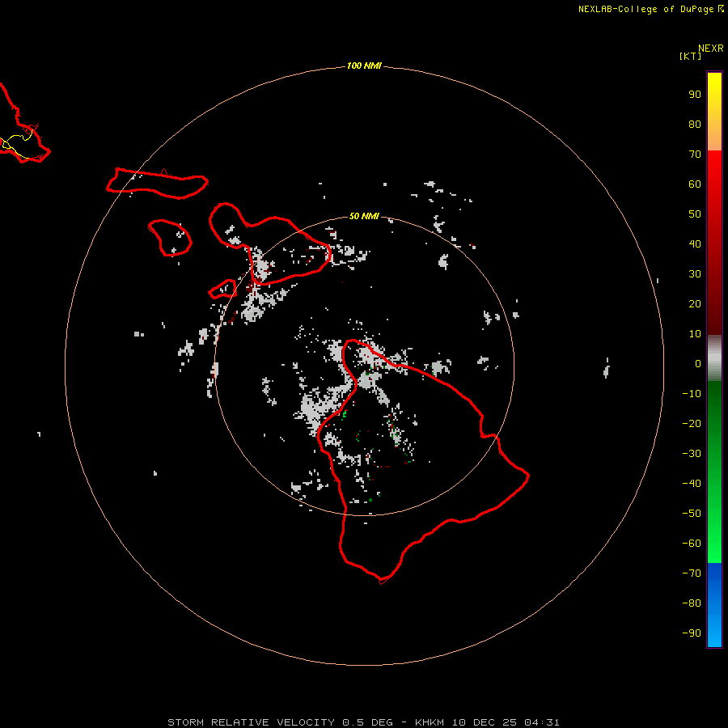
Task: Click the -50 value on velocity scale
Action: [692, 514]
